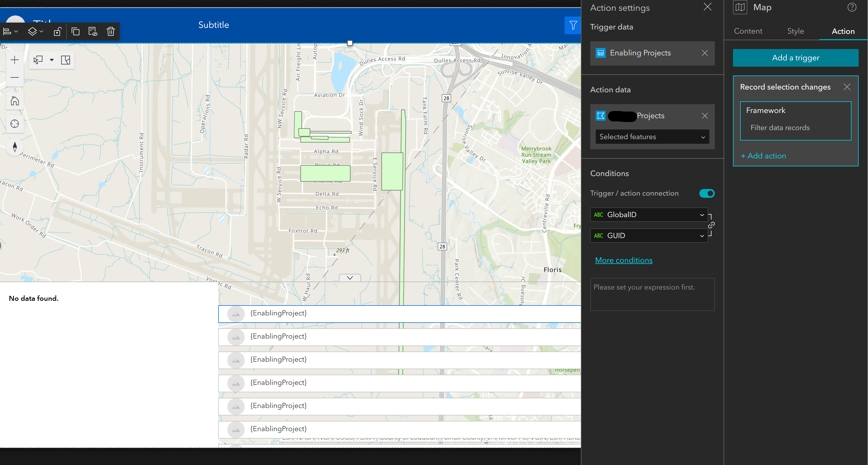Click the expression input field

pyautogui.click(x=652, y=294)
